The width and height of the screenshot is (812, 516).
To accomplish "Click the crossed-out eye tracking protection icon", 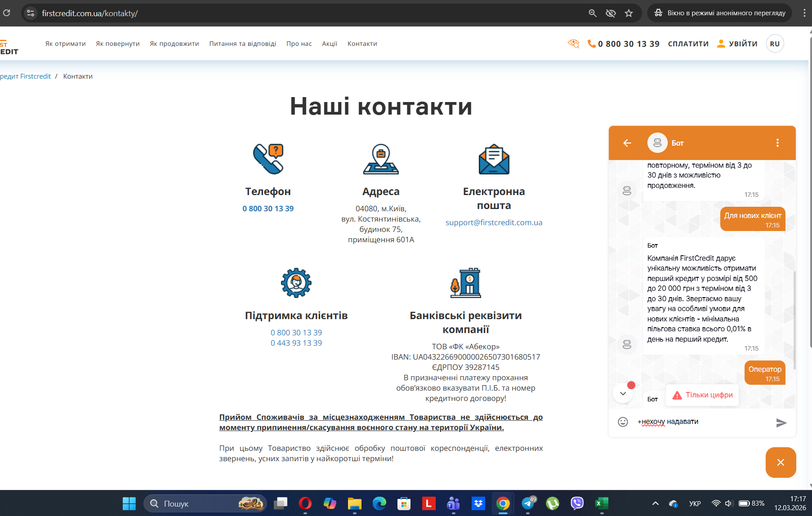I will coord(611,13).
